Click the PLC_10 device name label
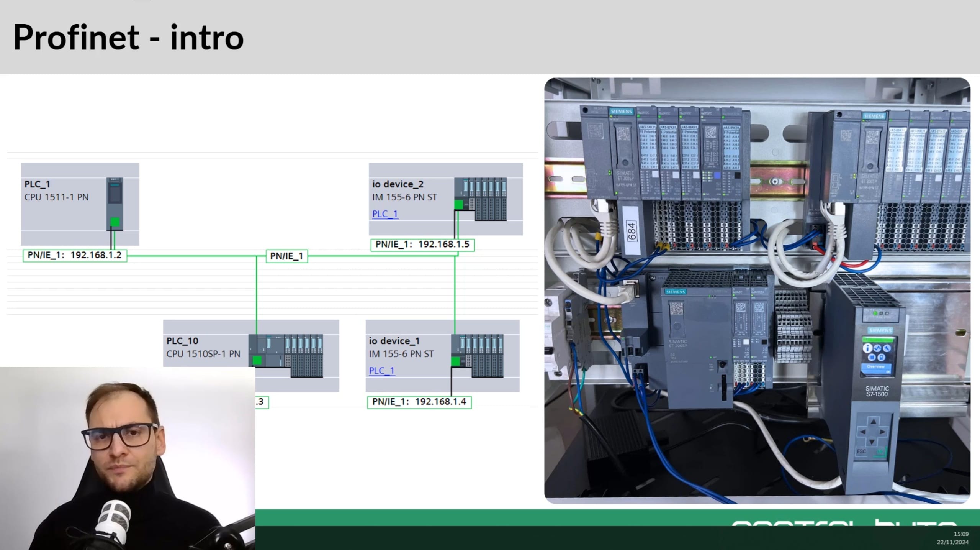 [x=182, y=341]
